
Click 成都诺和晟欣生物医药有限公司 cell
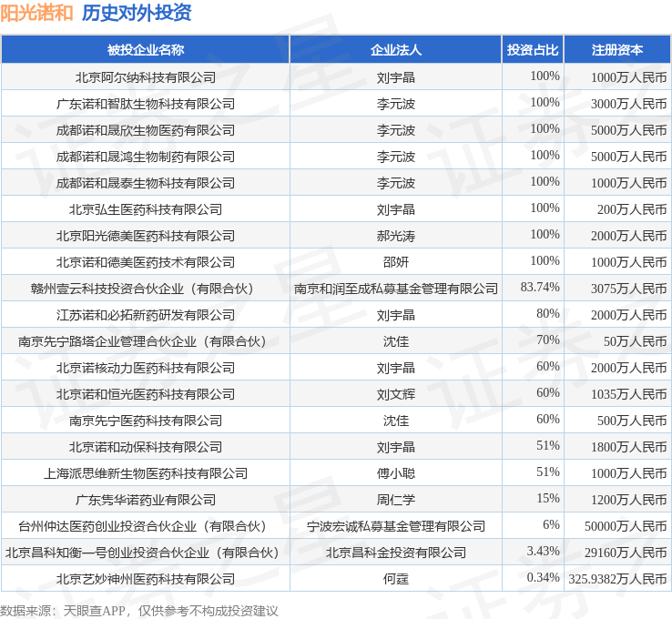click(146, 130)
